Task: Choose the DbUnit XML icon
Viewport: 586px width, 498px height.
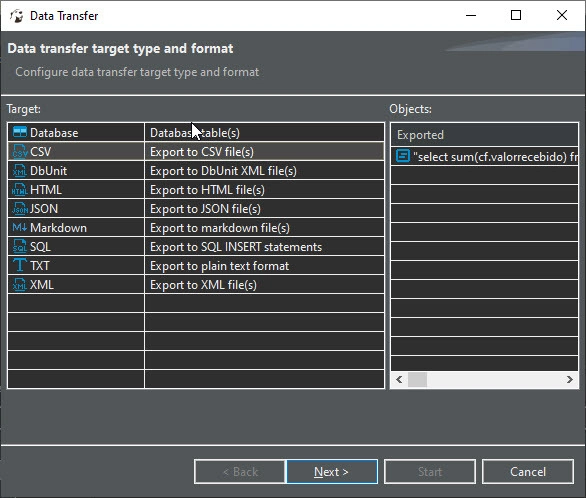Action: (x=19, y=170)
